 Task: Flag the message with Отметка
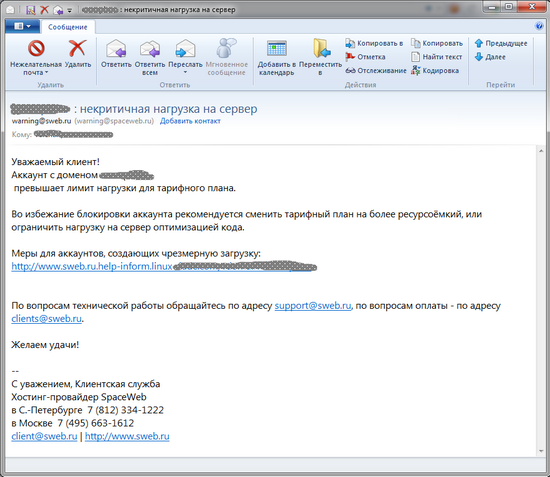coord(365,57)
